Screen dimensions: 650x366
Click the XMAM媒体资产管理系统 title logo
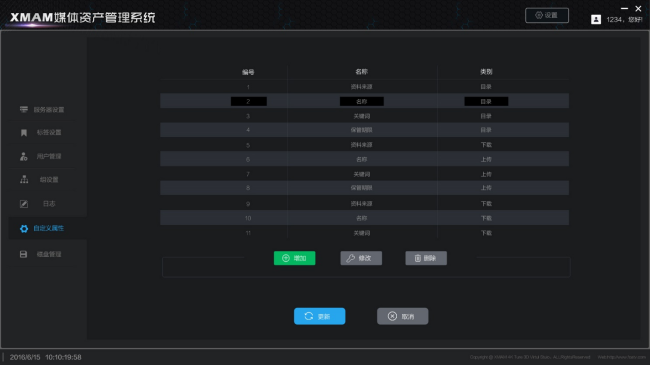point(82,17)
